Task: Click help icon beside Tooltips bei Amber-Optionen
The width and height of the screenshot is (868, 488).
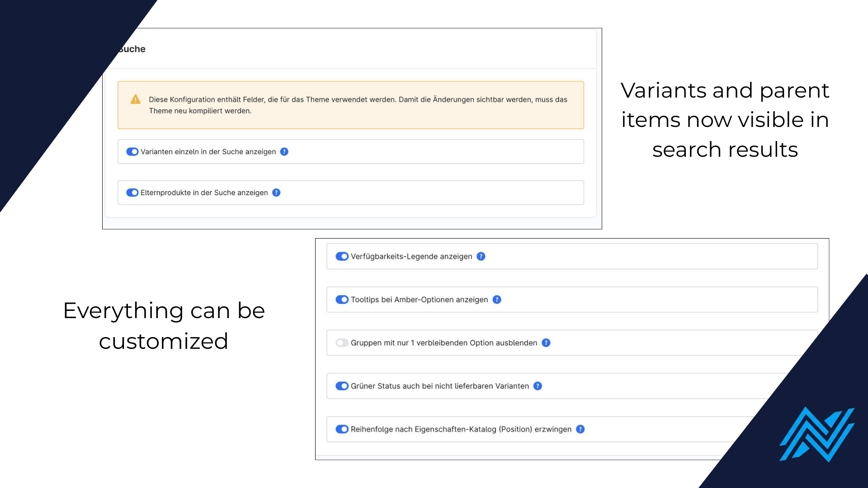Action: pyautogui.click(x=497, y=300)
